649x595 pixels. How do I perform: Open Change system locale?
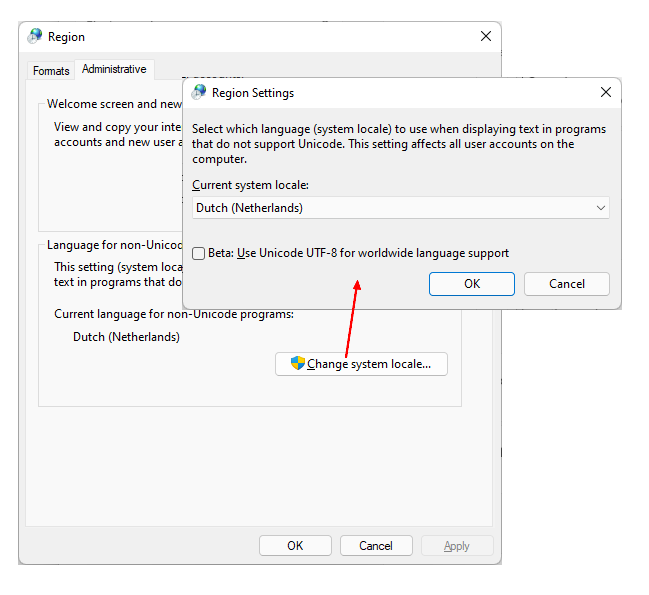click(x=361, y=364)
